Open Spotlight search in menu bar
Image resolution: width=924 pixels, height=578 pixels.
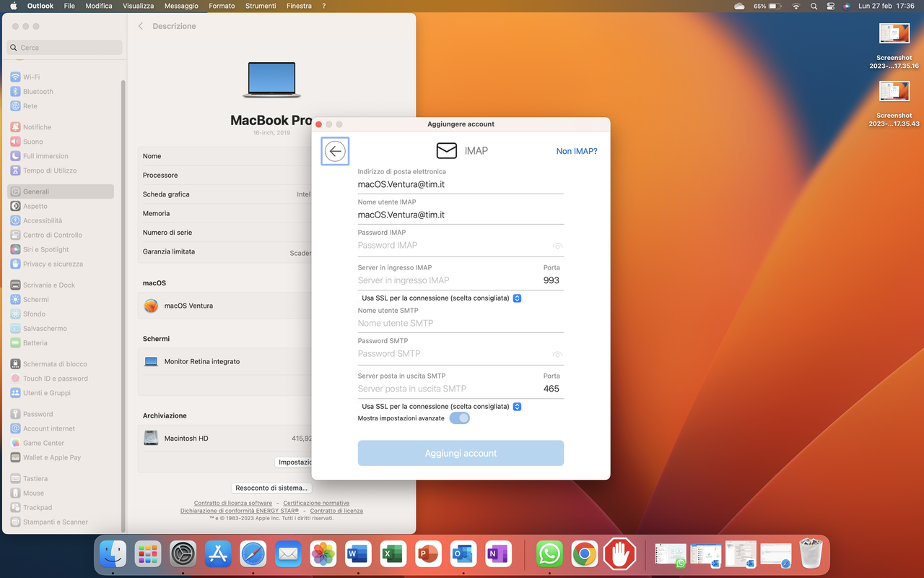(x=814, y=6)
